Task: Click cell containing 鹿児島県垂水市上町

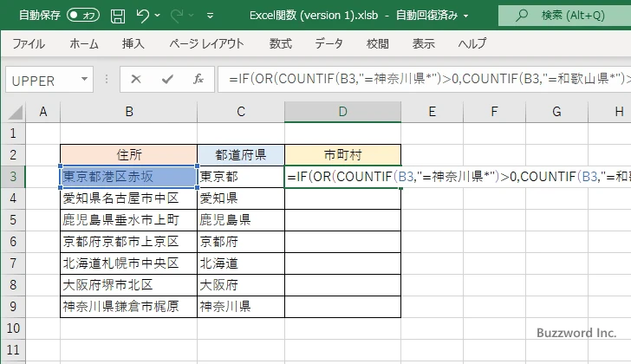Action: [x=129, y=220]
